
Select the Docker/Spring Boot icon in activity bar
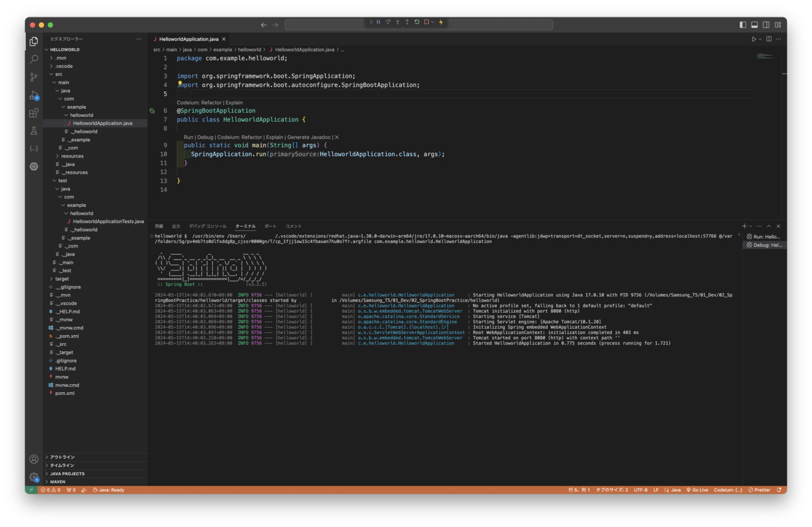[x=33, y=166]
